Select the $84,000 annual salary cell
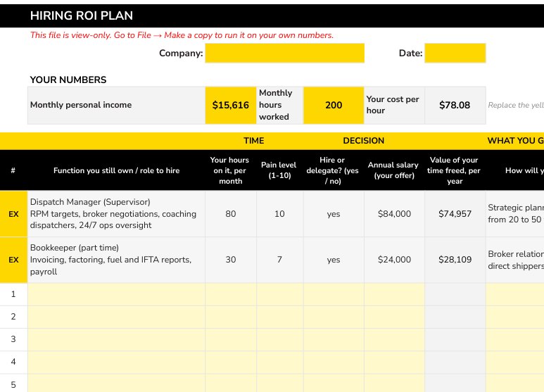 click(x=395, y=214)
